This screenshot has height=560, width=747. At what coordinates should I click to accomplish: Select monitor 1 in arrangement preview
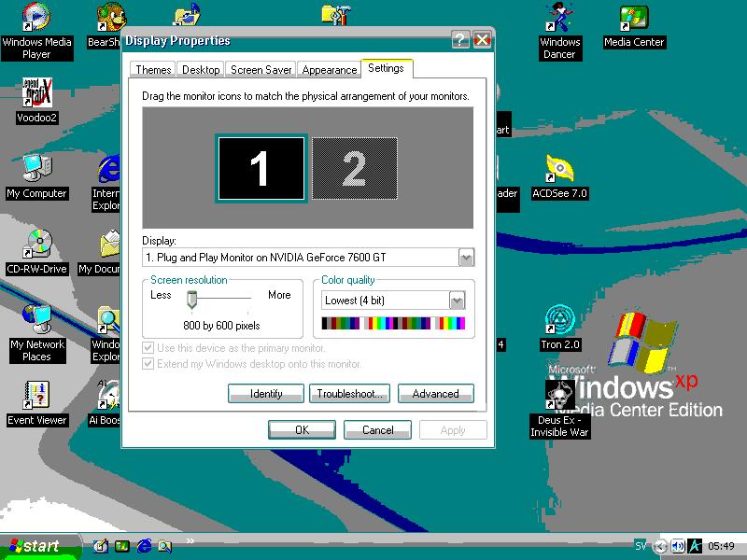tap(261, 168)
